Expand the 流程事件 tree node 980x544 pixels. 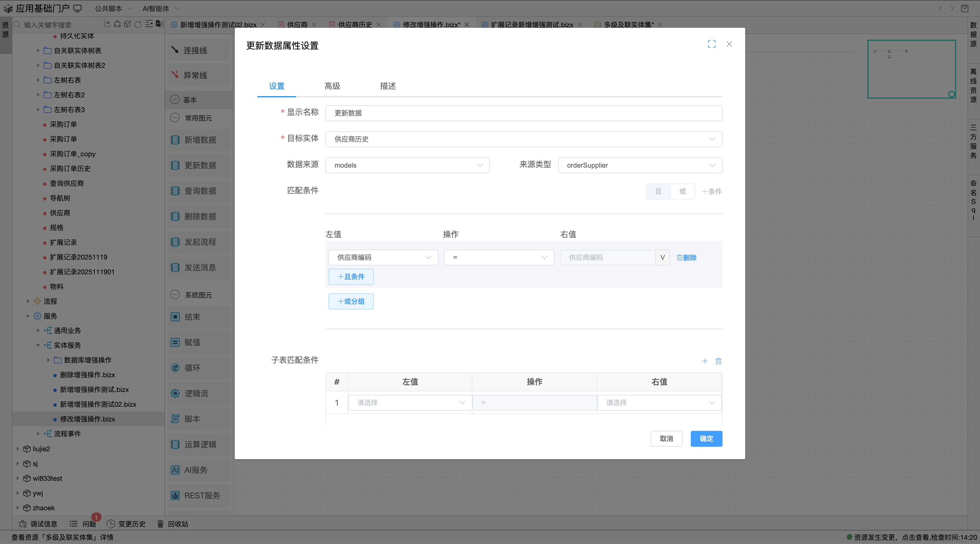pyautogui.click(x=38, y=434)
